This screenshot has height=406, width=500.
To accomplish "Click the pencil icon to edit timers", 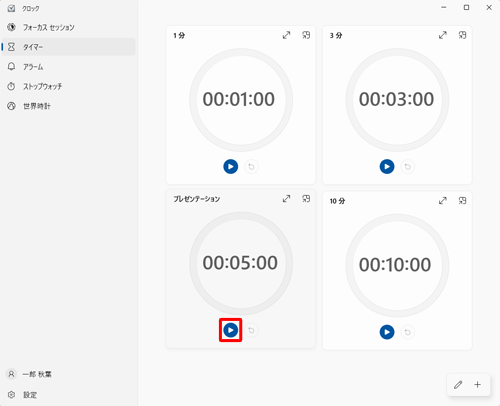I will click(x=458, y=385).
